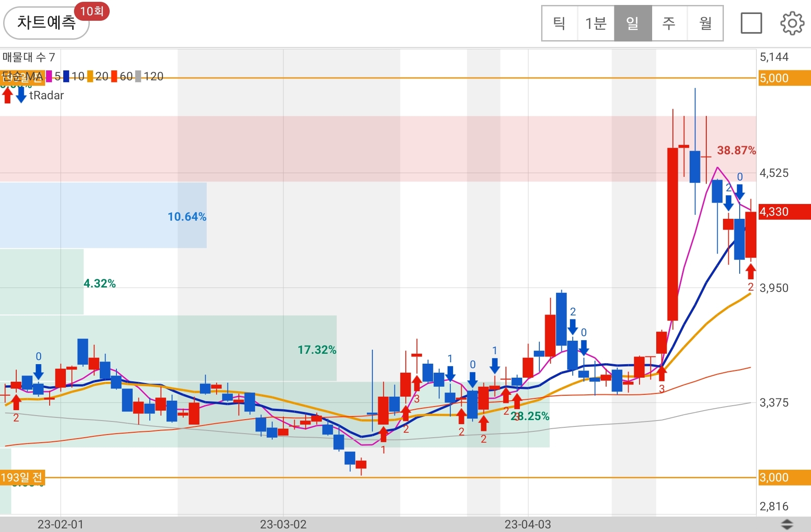
Task: Click the navy MA 10 color swatch
Action: (66, 76)
